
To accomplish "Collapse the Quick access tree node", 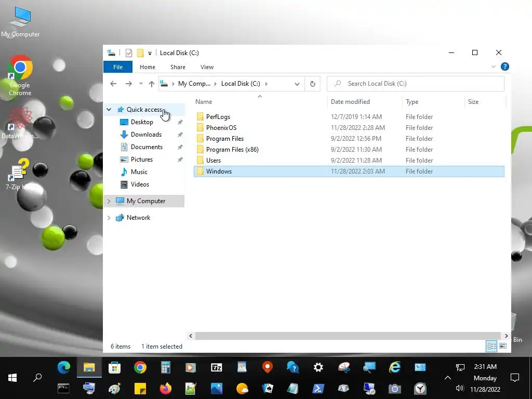I will 109,110.
